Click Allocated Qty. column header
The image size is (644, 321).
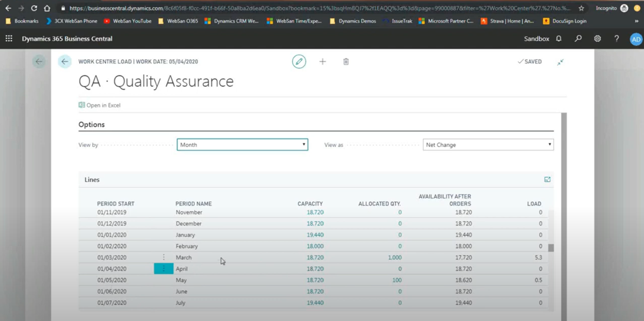(380, 204)
